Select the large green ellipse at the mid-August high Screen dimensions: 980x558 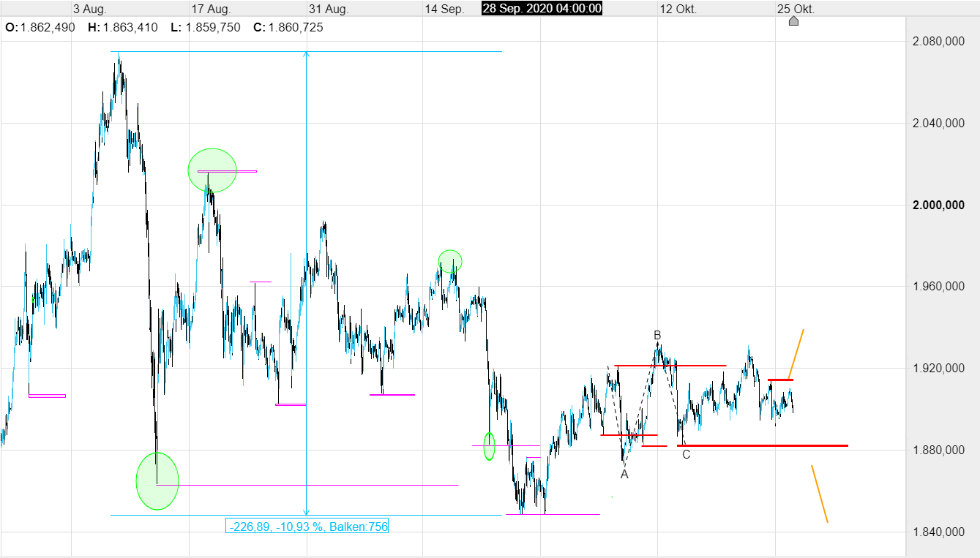[x=212, y=170]
